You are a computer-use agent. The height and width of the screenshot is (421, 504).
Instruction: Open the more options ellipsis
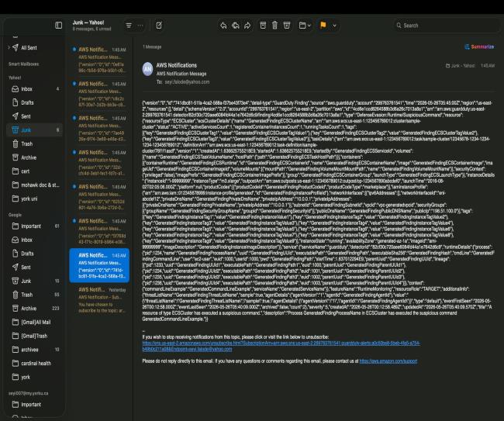[x=140, y=26]
